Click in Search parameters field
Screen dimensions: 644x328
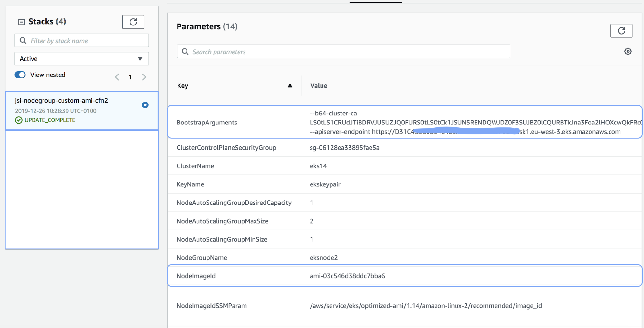pyautogui.click(x=348, y=52)
